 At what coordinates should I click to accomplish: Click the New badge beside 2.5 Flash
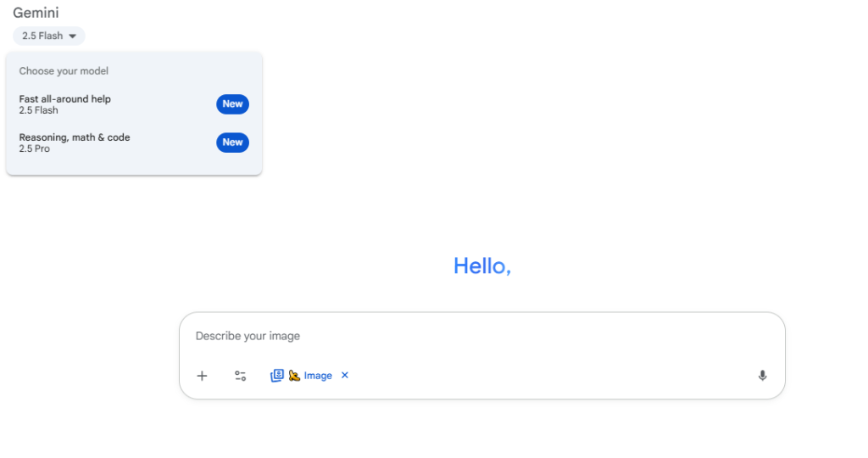pyautogui.click(x=232, y=104)
